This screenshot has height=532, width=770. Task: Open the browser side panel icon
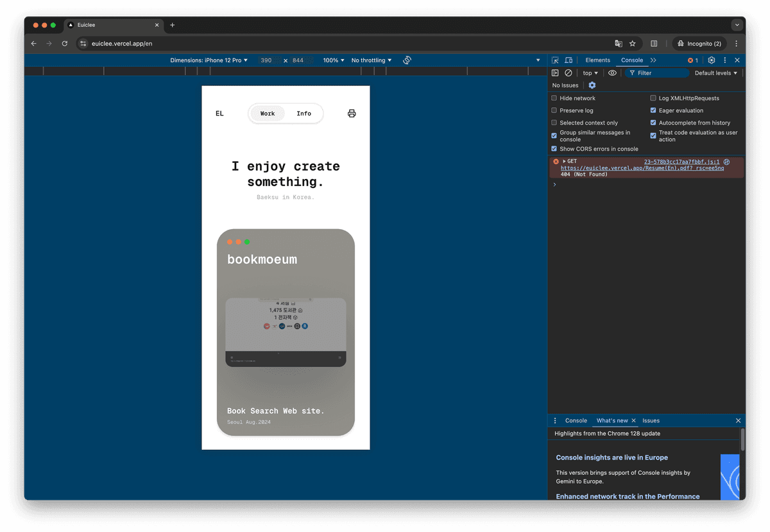click(654, 44)
